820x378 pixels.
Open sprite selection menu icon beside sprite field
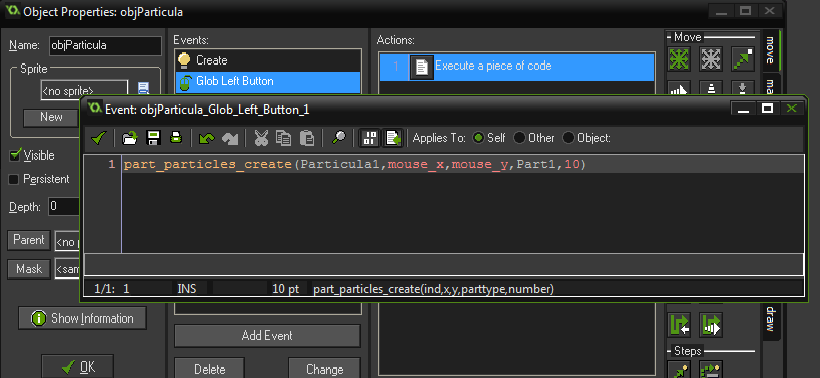143,88
